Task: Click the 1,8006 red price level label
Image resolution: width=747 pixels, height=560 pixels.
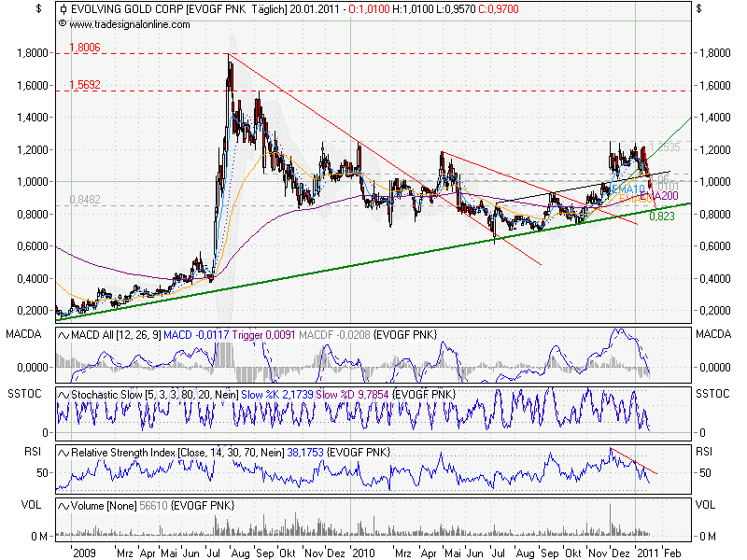Action: (84, 45)
